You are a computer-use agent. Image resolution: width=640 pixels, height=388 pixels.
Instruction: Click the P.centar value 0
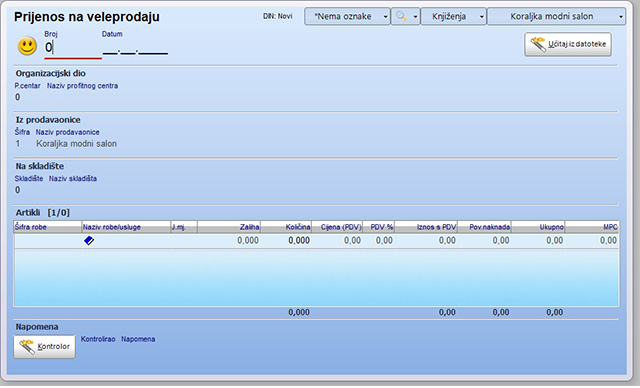point(18,97)
